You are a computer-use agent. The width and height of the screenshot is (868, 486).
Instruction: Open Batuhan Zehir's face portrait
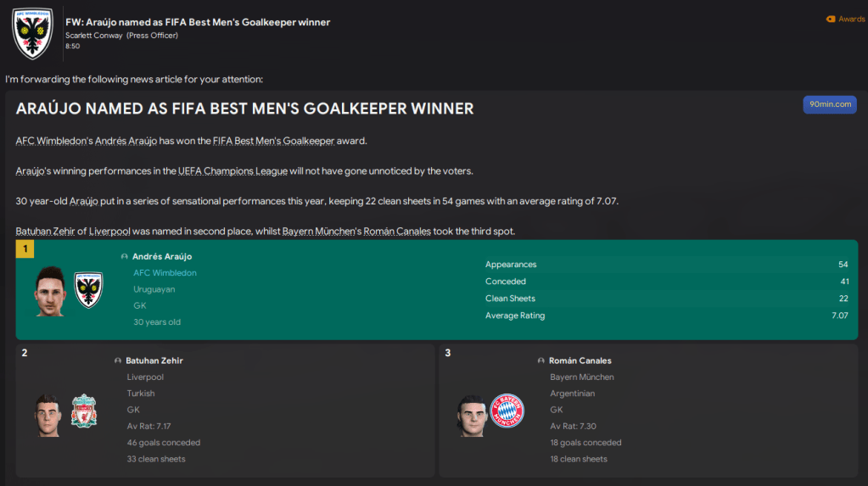(48, 414)
